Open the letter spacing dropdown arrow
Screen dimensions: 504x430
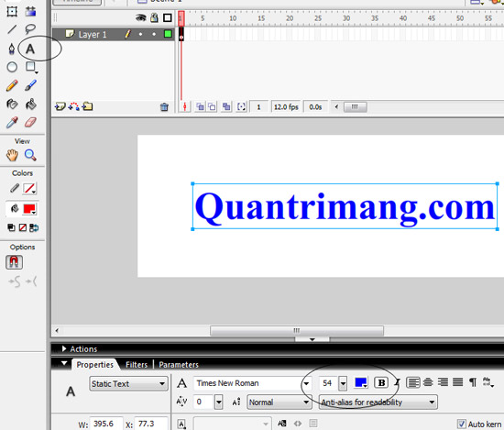coord(219,402)
